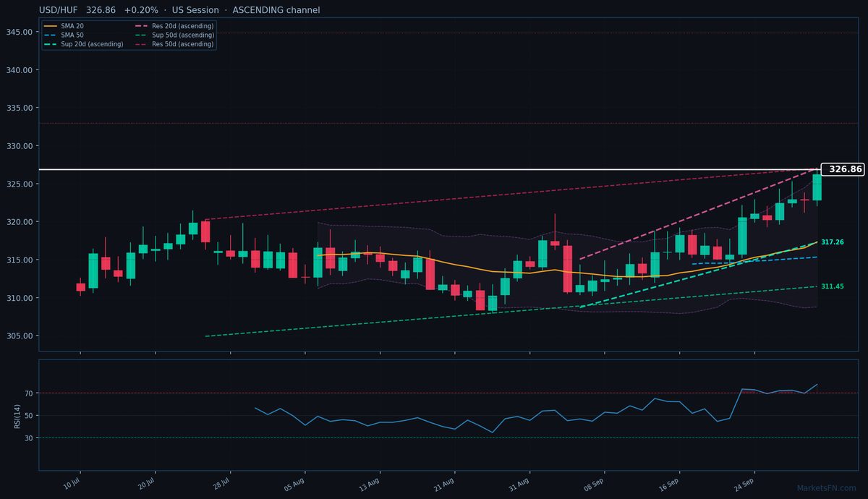Click the 320.00 price axis label

tap(20, 222)
